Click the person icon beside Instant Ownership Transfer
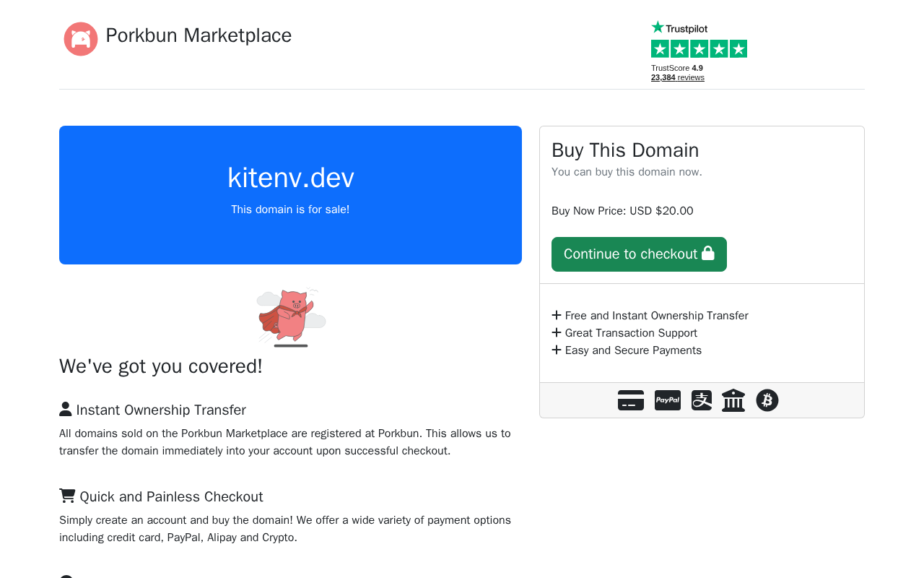 [x=66, y=409]
